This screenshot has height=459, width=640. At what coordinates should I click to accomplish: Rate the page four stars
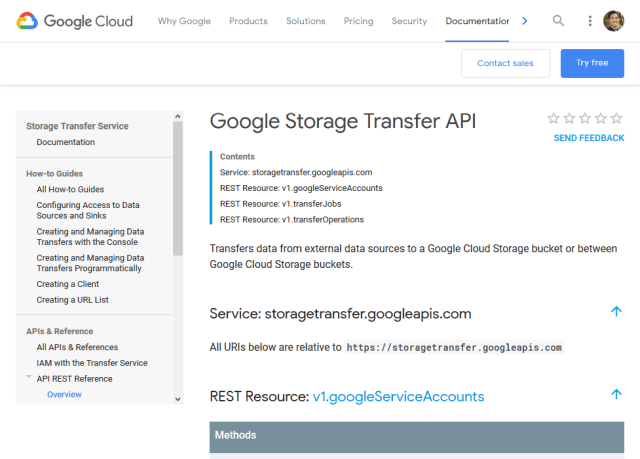click(x=600, y=118)
